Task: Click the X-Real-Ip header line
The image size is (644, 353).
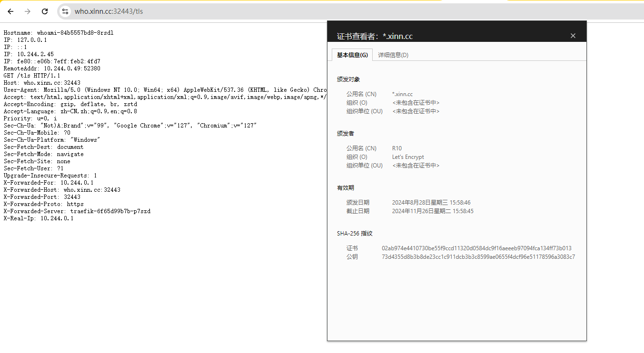Action: tap(39, 218)
